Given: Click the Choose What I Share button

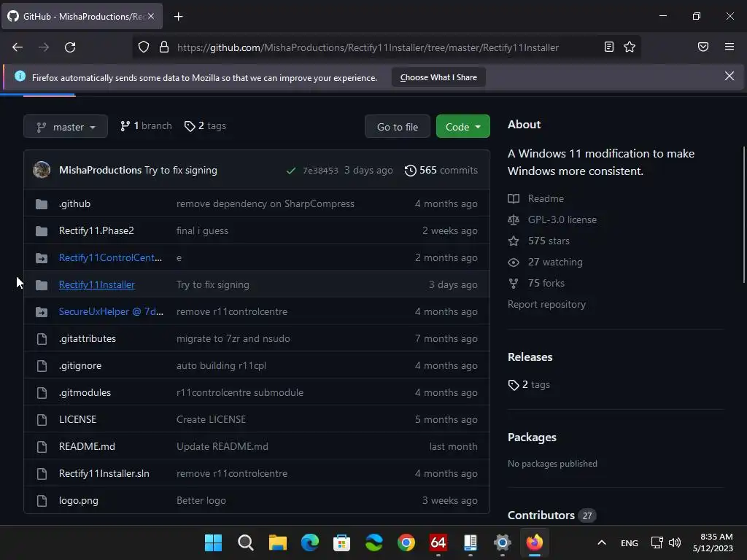Looking at the screenshot, I should (x=438, y=77).
